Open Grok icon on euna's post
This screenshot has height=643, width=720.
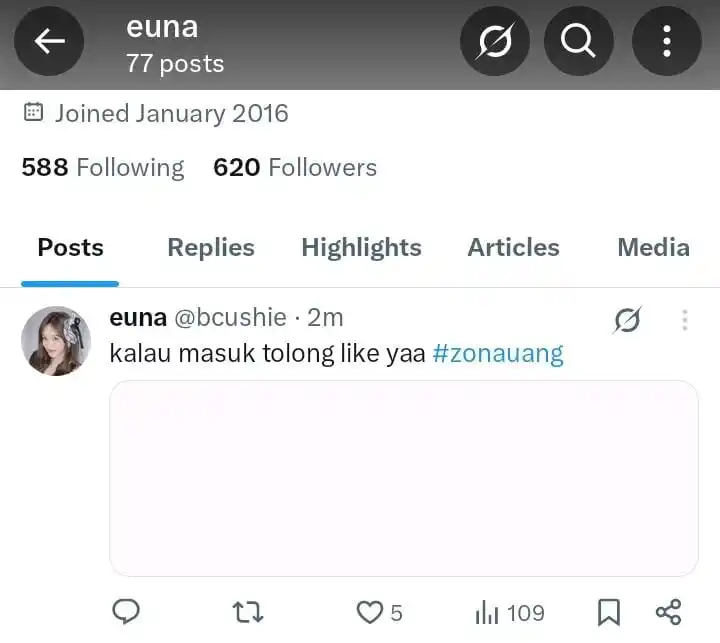tap(627, 320)
